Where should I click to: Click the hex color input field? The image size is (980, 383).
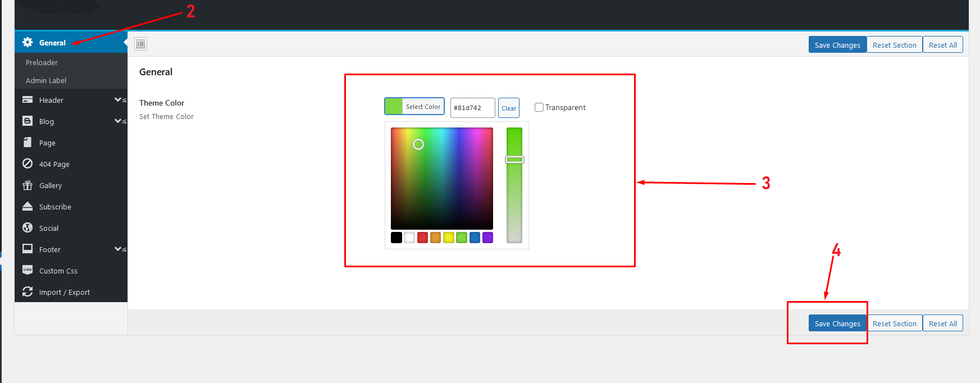coord(472,108)
